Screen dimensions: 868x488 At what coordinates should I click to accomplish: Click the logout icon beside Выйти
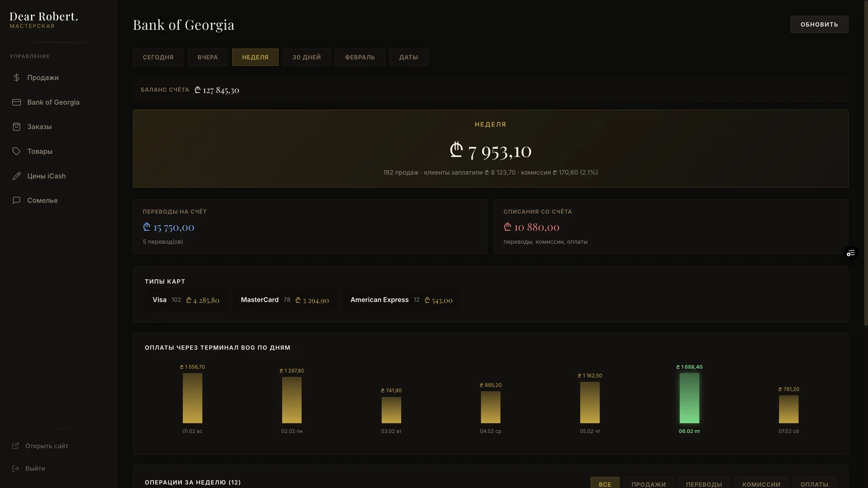point(15,468)
